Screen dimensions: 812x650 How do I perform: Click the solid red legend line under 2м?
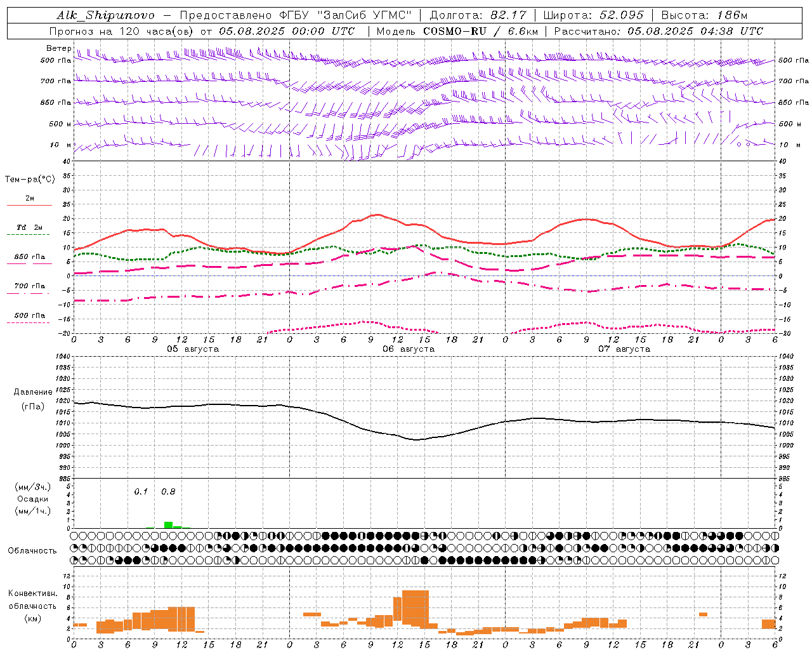[29, 205]
